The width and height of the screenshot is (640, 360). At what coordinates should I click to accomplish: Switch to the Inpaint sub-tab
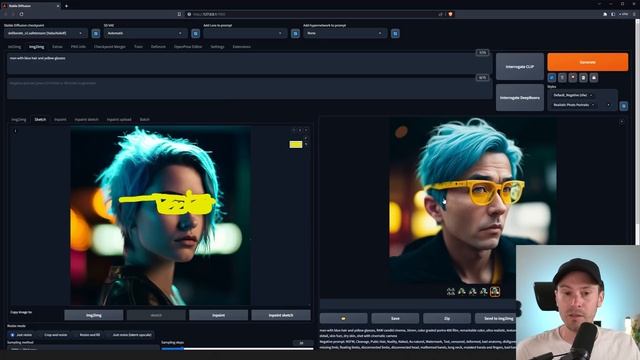pyautogui.click(x=60, y=120)
